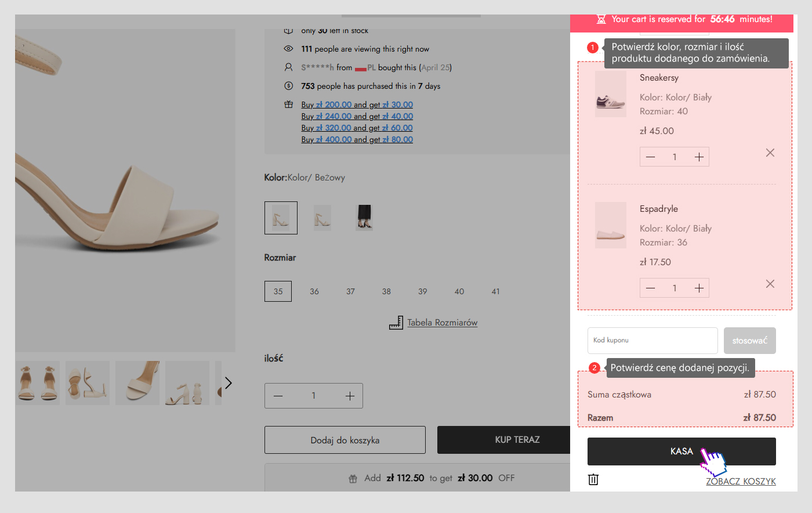Click the trash icon to empty cart
Image resolution: width=812 pixels, height=513 pixels.
pos(593,479)
